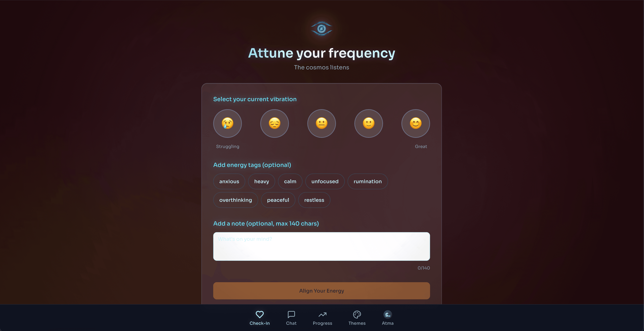
Task: Toggle the calm energy tag
Action: 290,181
